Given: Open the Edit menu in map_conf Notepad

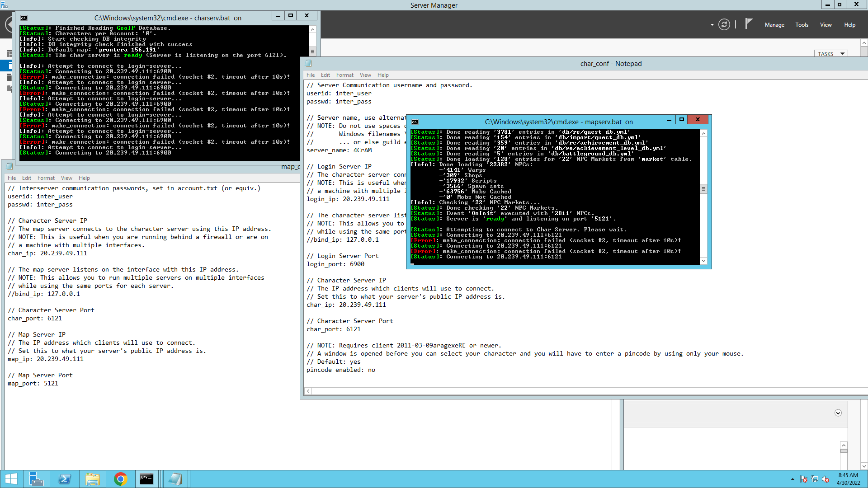Looking at the screenshot, I should (x=27, y=178).
